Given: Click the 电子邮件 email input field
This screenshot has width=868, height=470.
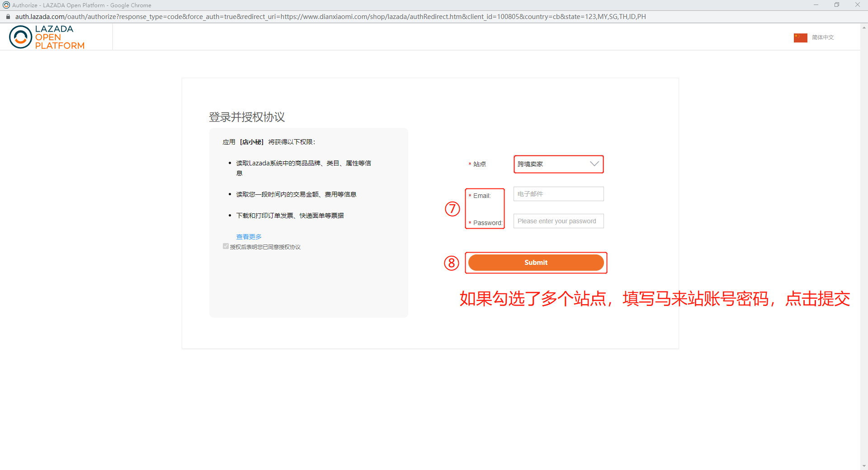Looking at the screenshot, I should (x=558, y=194).
